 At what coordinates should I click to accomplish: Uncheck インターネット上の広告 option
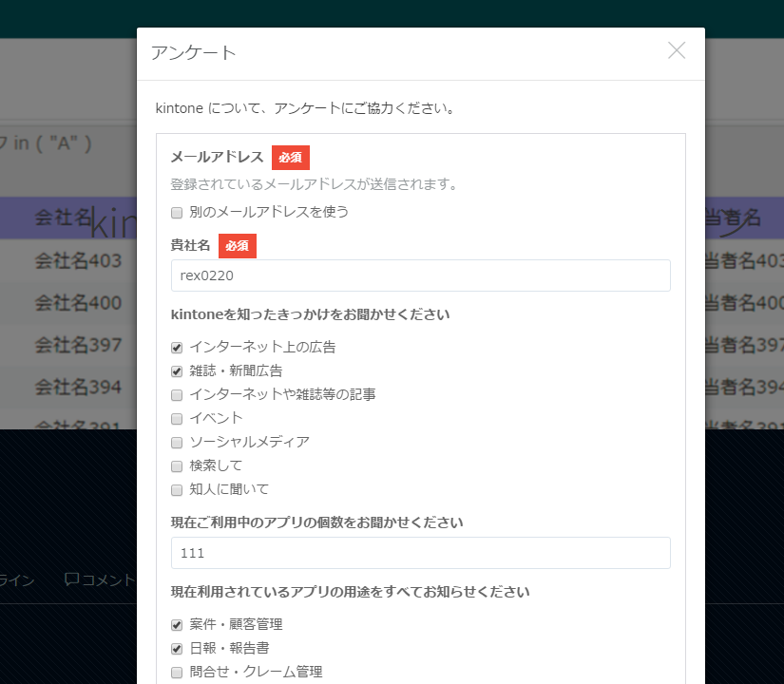[177, 348]
